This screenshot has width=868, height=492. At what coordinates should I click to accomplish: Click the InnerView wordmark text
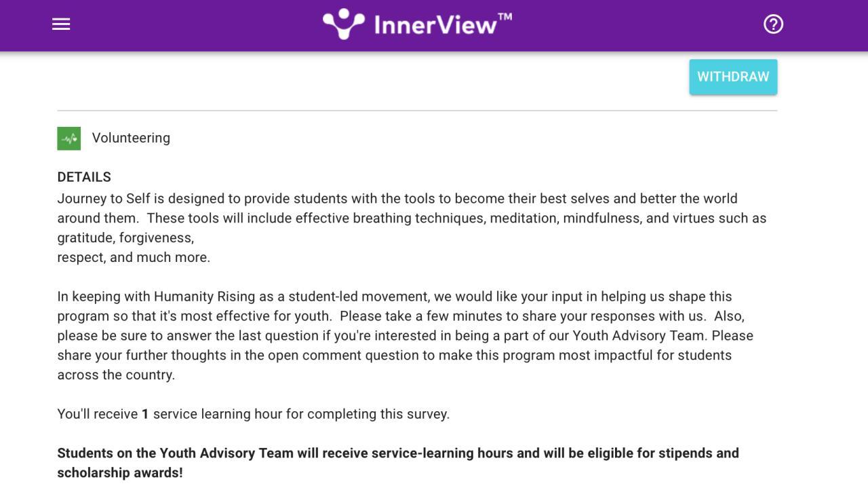[x=435, y=26]
